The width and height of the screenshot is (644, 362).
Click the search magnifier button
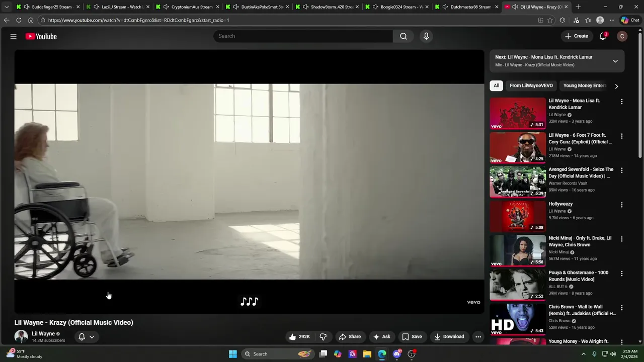tap(404, 36)
